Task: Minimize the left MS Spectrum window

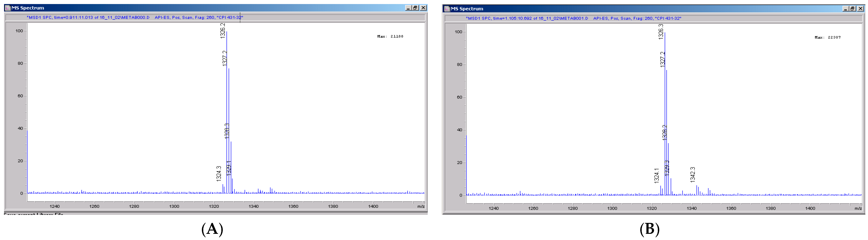Action: (x=408, y=8)
